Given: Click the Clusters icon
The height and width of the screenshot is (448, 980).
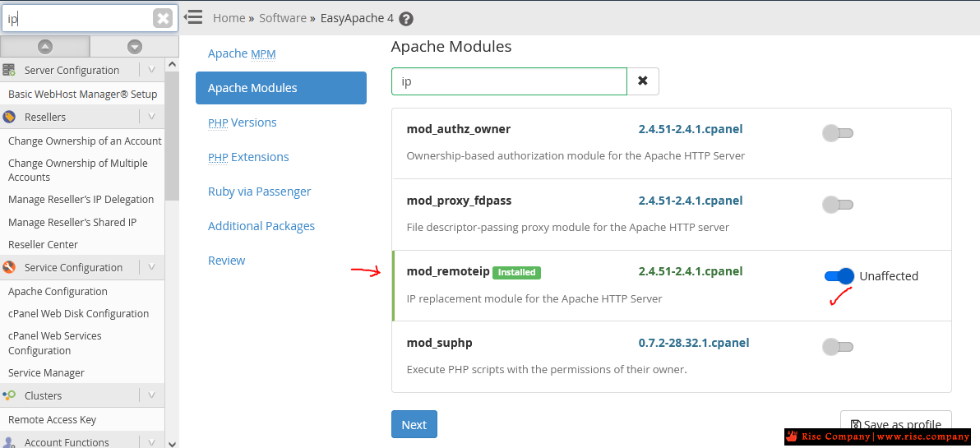Looking at the screenshot, I should tap(9, 395).
